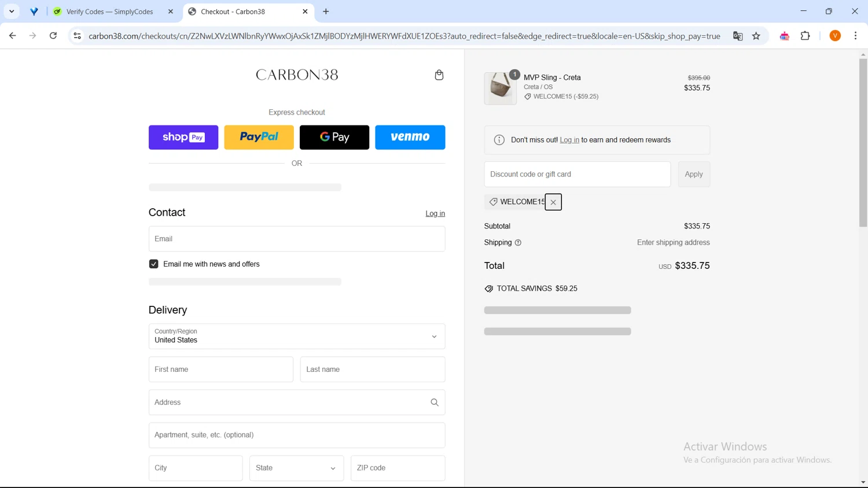Click Apply discount code button
This screenshot has height=488, width=868.
tap(694, 175)
